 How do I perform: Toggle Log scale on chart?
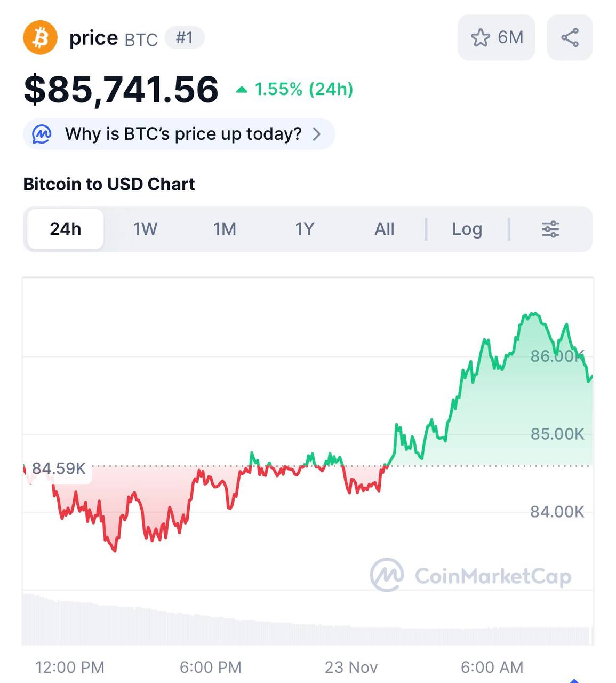click(467, 229)
